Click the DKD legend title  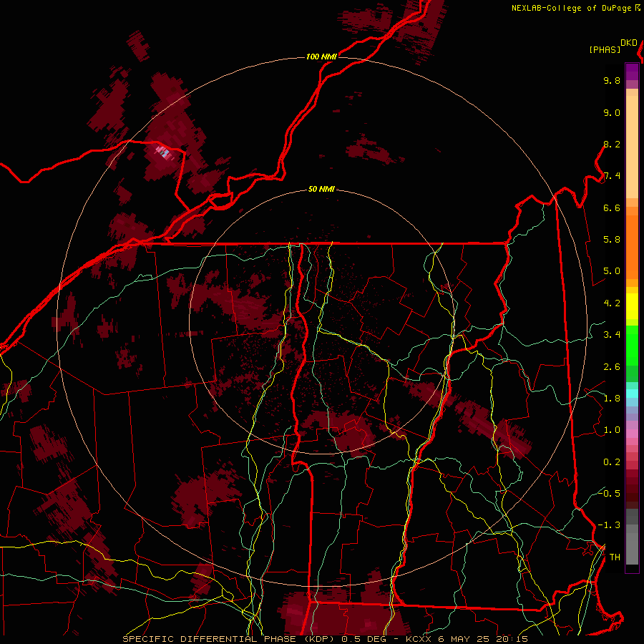[629, 43]
